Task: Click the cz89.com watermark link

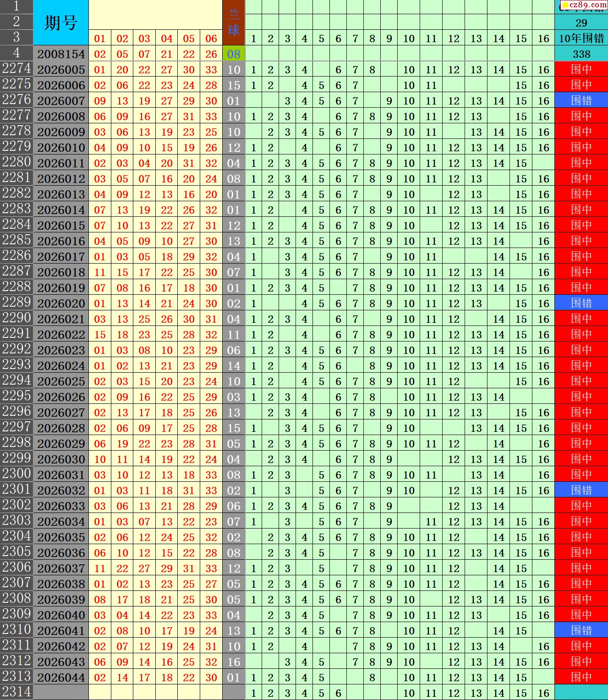Action: coord(585,5)
